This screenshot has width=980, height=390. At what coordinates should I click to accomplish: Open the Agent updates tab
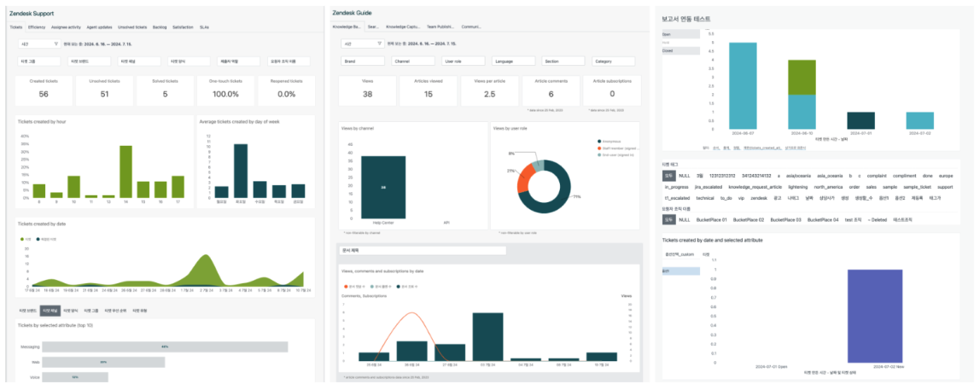(100, 27)
